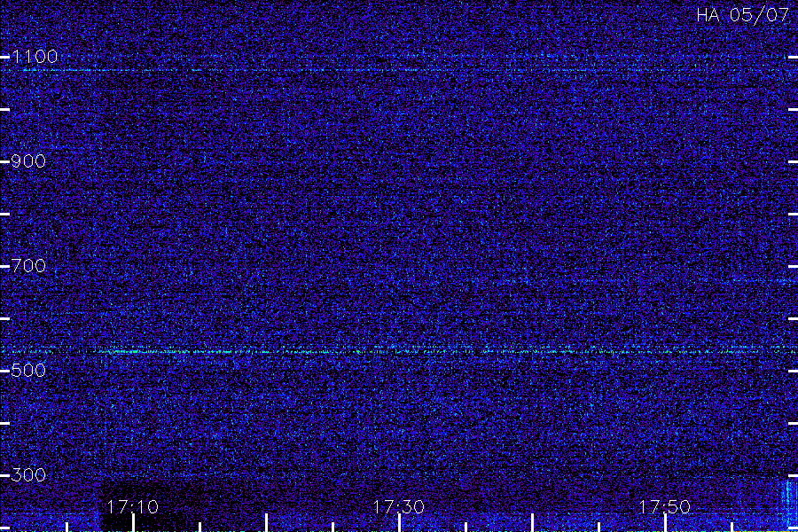Image resolution: width=798 pixels, height=532 pixels.
Task: Click the 1100 frequency axis label
Action: point(35,57)
